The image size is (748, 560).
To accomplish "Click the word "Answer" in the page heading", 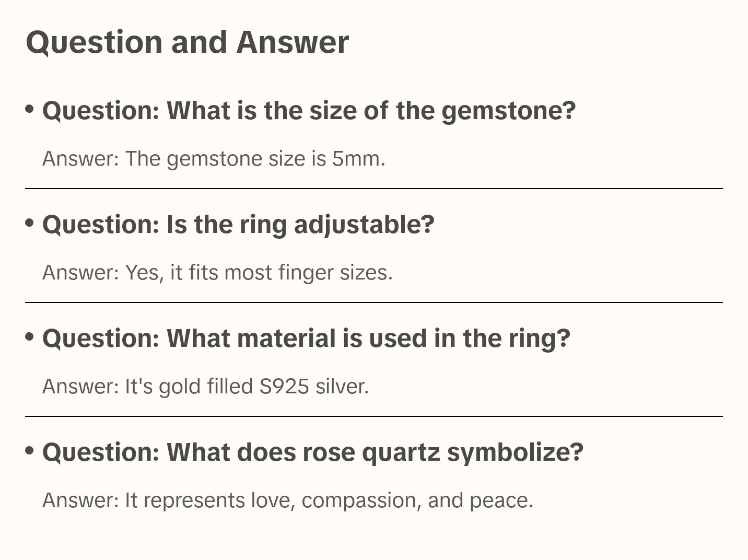I will click(x=293, y=42).
